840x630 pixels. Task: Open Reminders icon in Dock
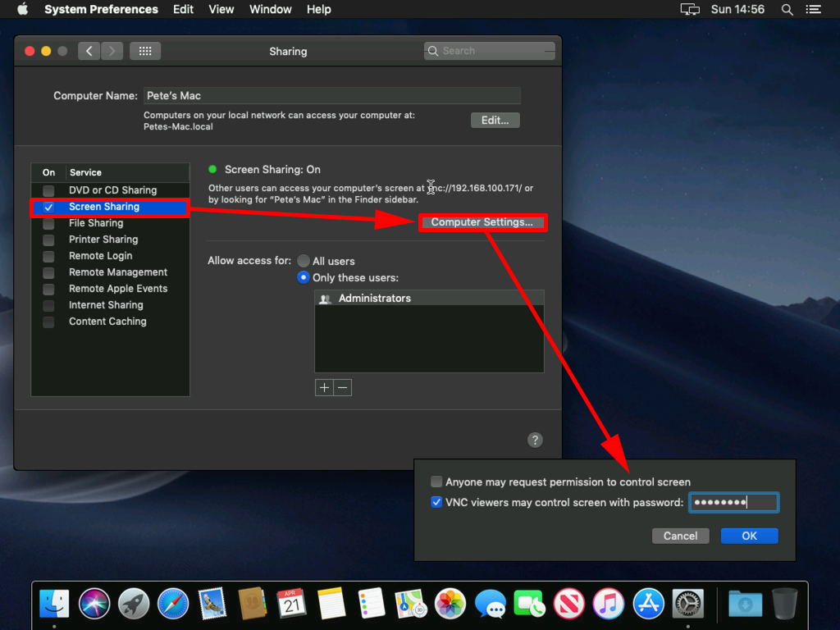click(371, 603)
